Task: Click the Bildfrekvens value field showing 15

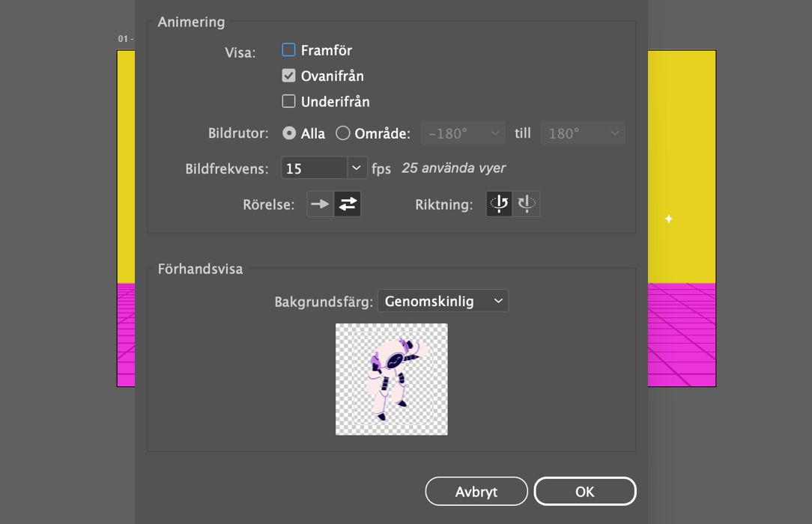Action: pos(314,168)
